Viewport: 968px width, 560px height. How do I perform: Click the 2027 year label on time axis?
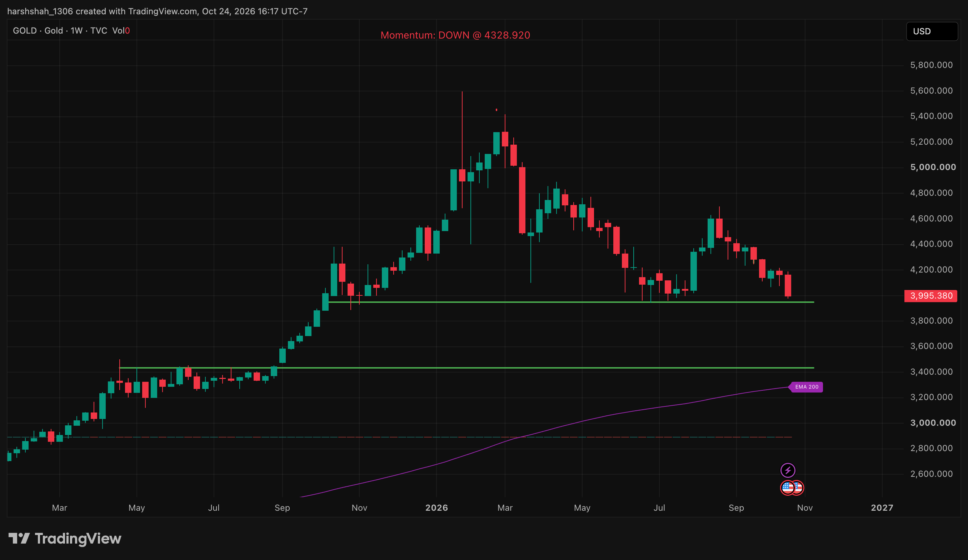click(x=882, y=508)
